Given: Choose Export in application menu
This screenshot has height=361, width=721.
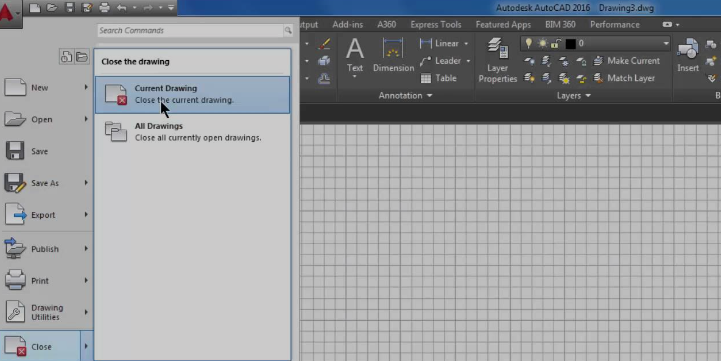Looking at the screenshot, I should click(x=46, y=215).
